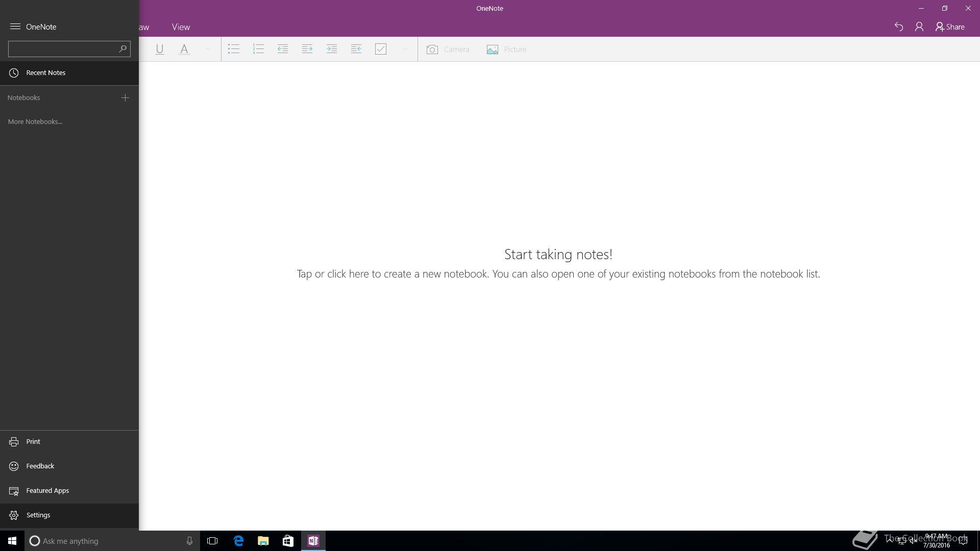
Task: Launch Microsoft Edge from taskbar
Action: (x=238, y=541)
